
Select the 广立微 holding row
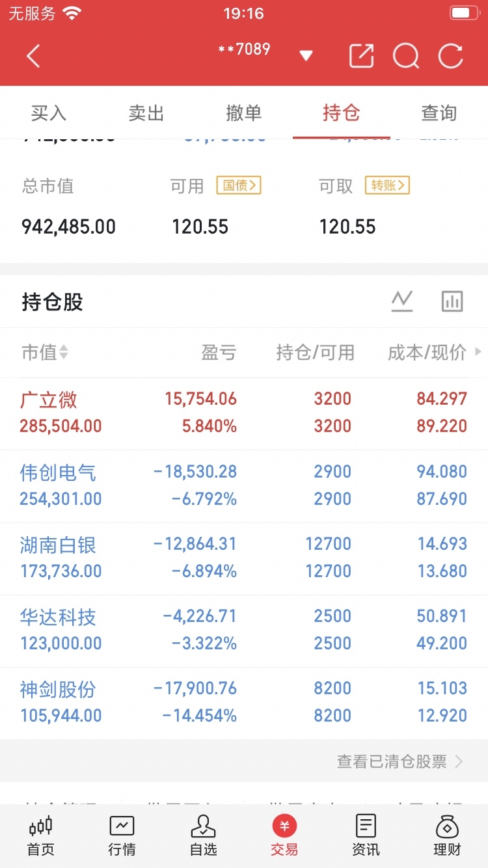pos(244,413)
